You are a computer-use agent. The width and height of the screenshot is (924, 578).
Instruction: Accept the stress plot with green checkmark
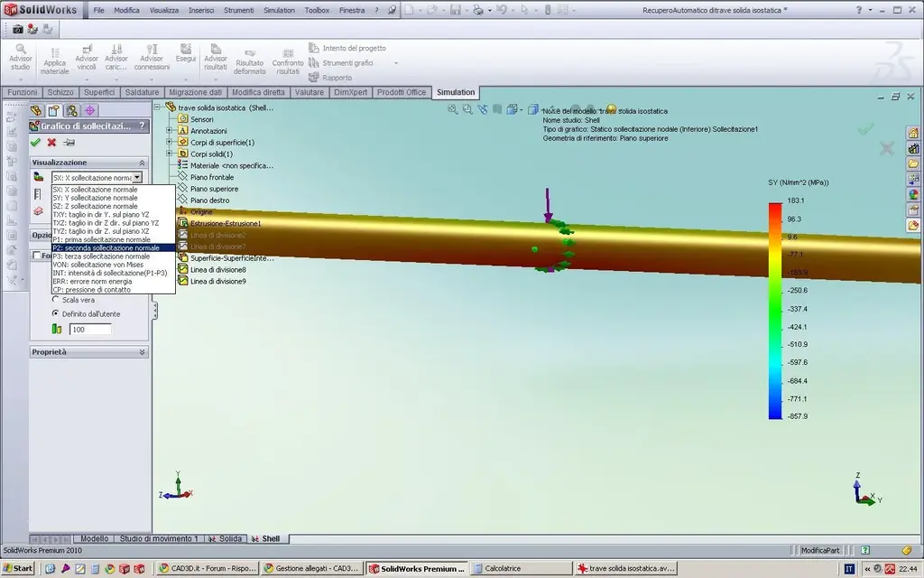pos(35,142)
